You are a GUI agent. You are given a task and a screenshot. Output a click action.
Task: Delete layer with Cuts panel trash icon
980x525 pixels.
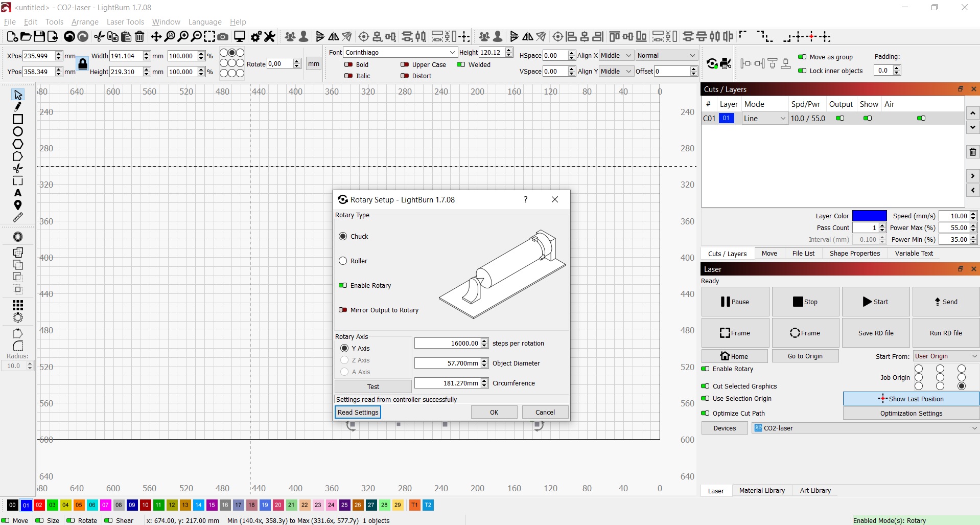[x=972, y=152]
